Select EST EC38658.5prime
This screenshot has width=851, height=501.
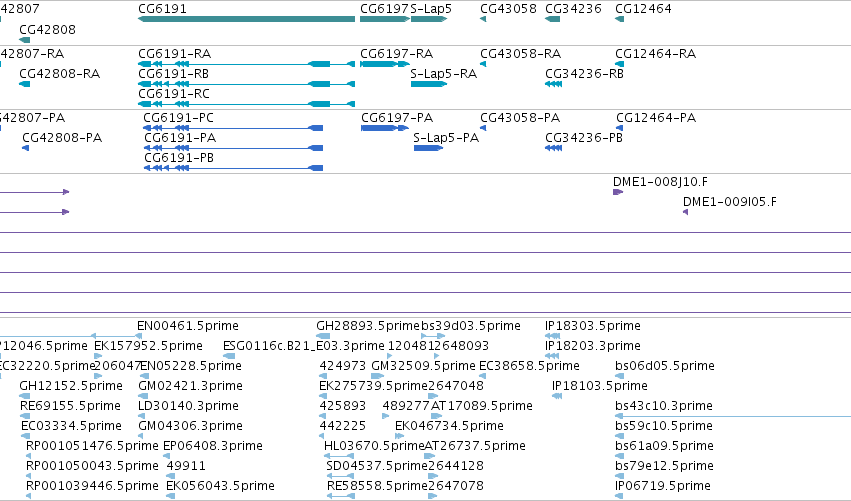click(529, 366)
